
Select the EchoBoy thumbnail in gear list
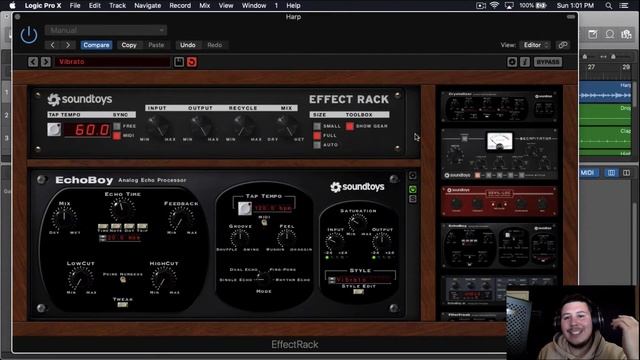point(500,245)
